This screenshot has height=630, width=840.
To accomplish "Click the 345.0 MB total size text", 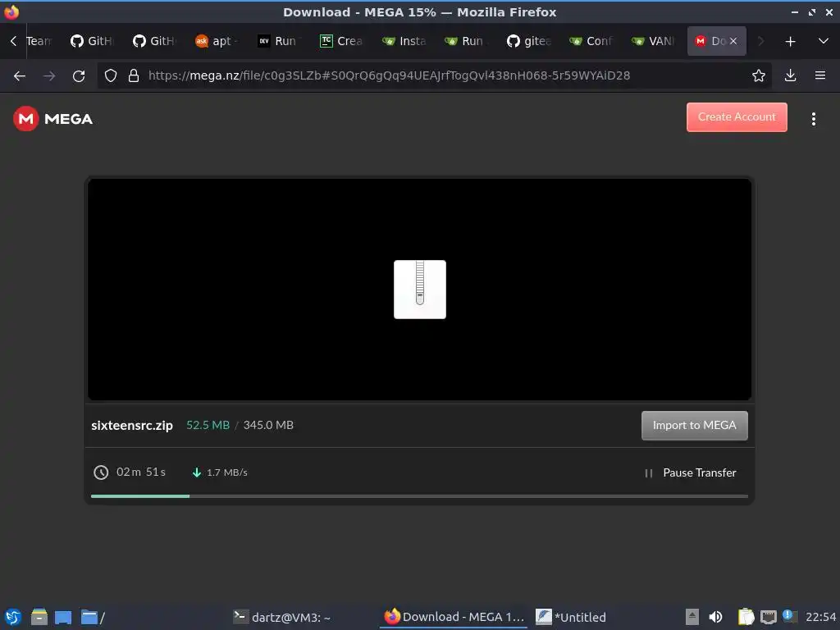I will point(268,425).
